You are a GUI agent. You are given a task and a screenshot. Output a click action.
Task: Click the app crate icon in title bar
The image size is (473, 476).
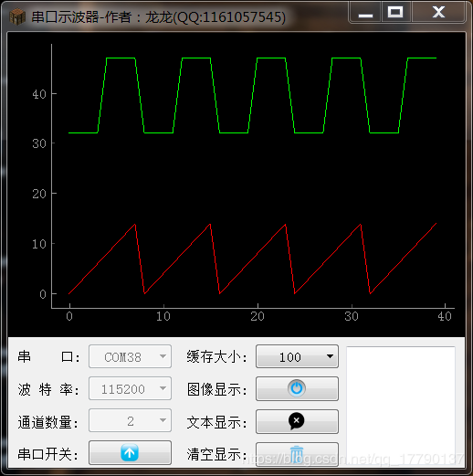pyautogui.click(x=17, y=16)
